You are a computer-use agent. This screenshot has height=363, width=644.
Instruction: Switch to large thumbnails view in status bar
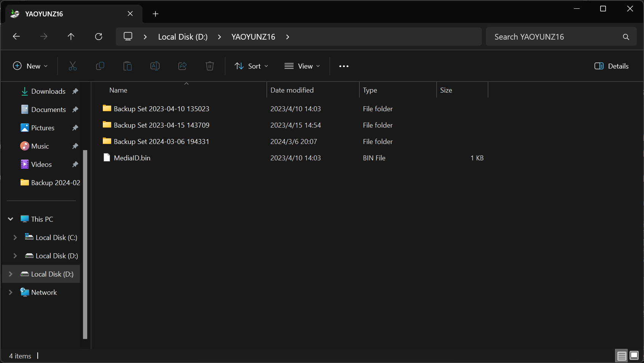pyautogui.click(x=634, y=356)
